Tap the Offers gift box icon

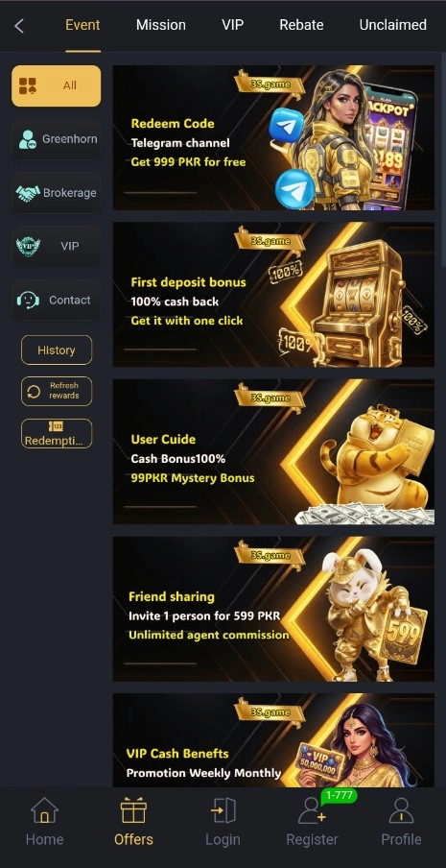(x=133, y=811)
